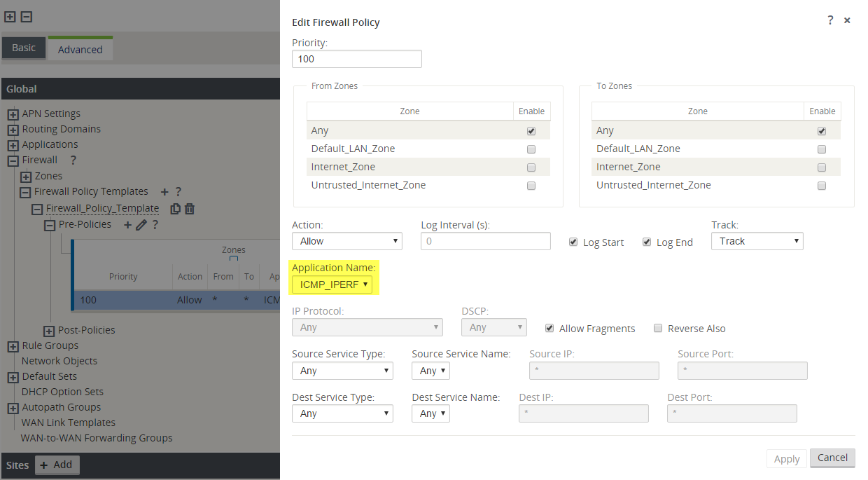Image resolution: width=868 pixels, height=480 pixels.
Task: Add a new Firewall Policy Template
Action: (164, 191)
